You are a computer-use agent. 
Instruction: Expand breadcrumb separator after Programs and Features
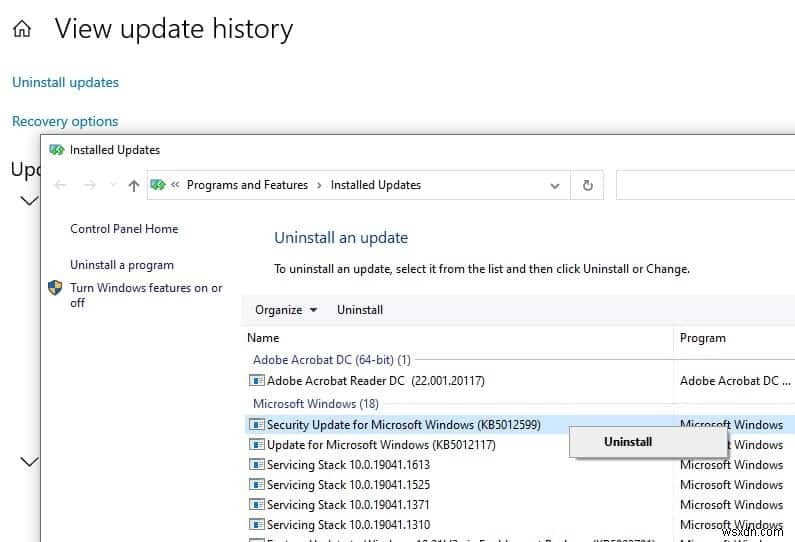(319, 186)
